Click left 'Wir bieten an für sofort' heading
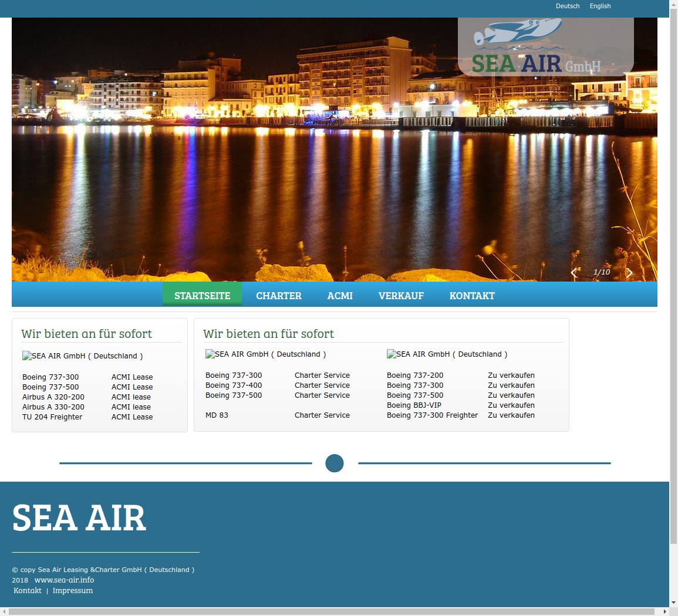 tap(86, 334)
